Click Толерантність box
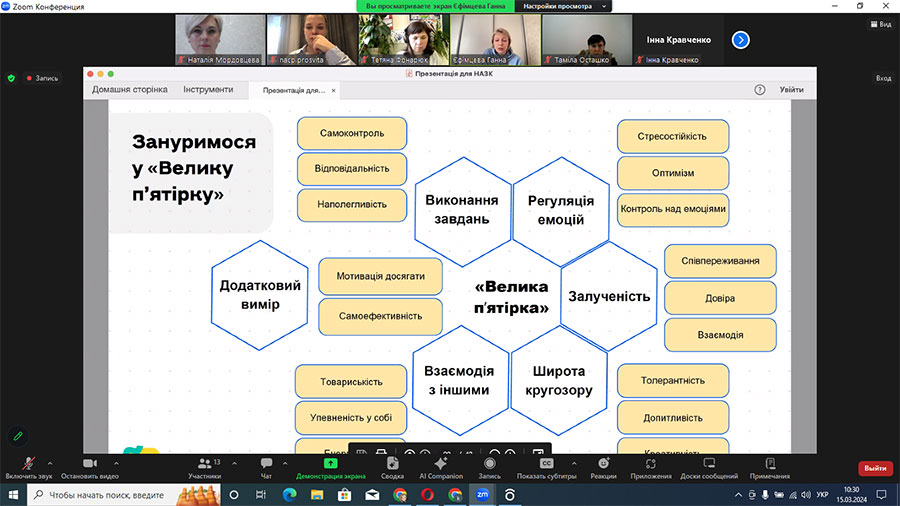900x506 pixels. tap(673, 380)
